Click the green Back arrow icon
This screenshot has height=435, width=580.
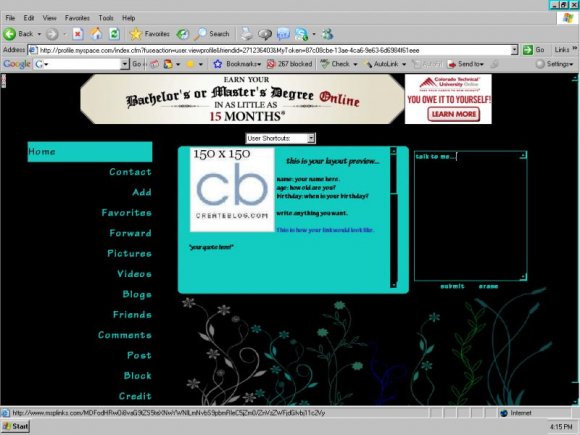[x=10, y=34]
